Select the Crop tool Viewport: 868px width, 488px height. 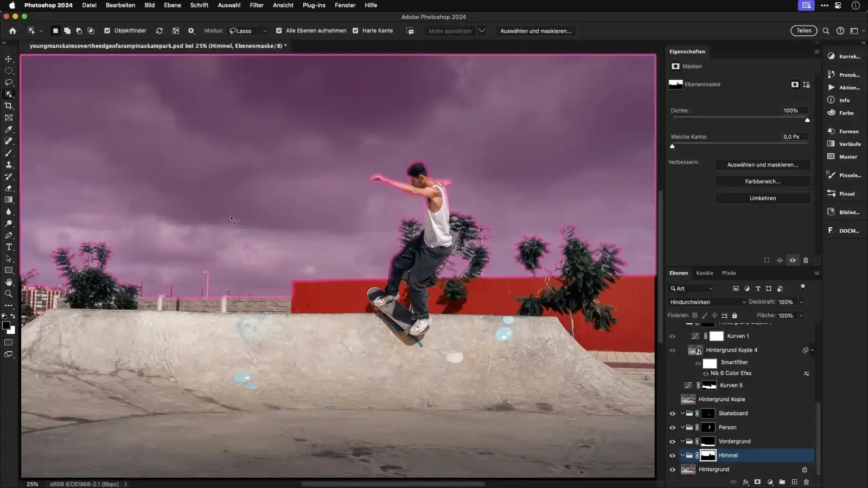9,106
